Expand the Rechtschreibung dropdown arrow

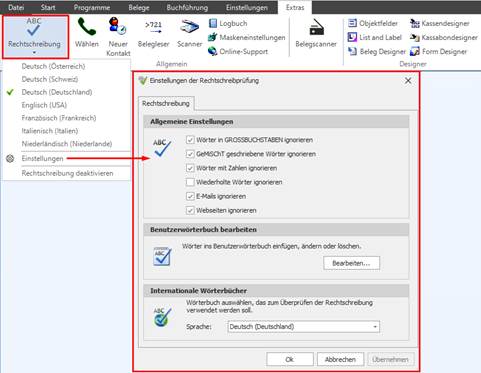(x=34, y=52)
